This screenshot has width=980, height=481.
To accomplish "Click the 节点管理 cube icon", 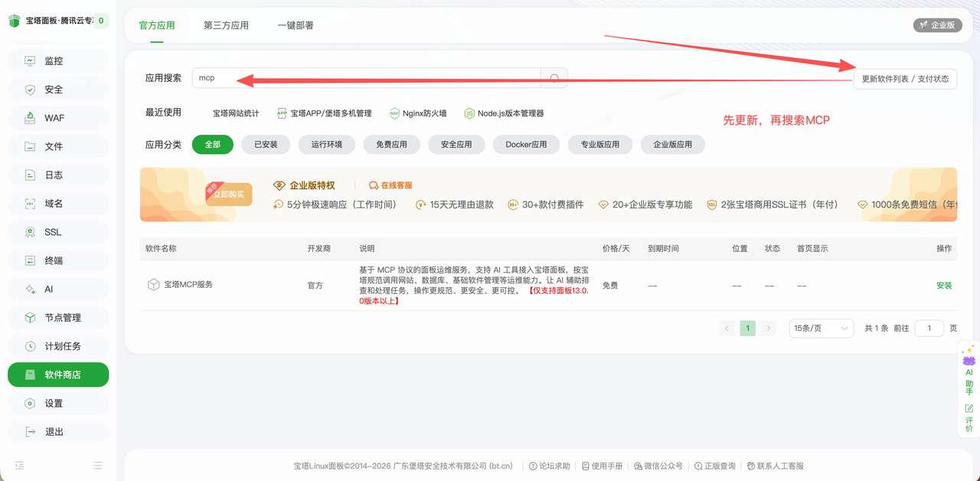I will (30, 318).
